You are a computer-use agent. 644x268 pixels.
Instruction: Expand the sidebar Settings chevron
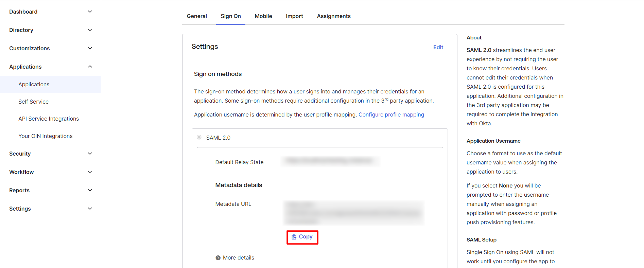[90, 209]
